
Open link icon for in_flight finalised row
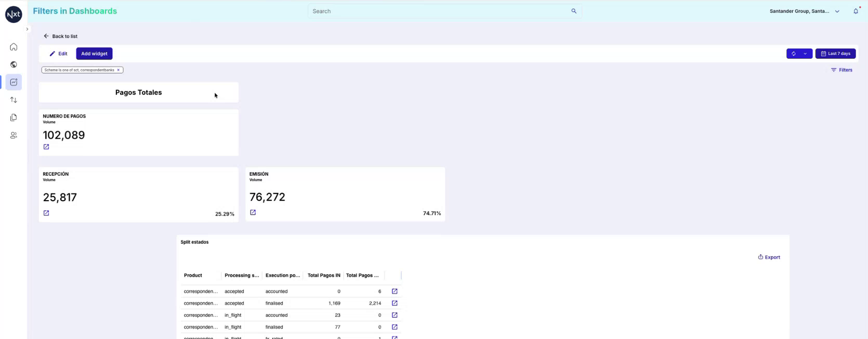click(x=394, y=327)
